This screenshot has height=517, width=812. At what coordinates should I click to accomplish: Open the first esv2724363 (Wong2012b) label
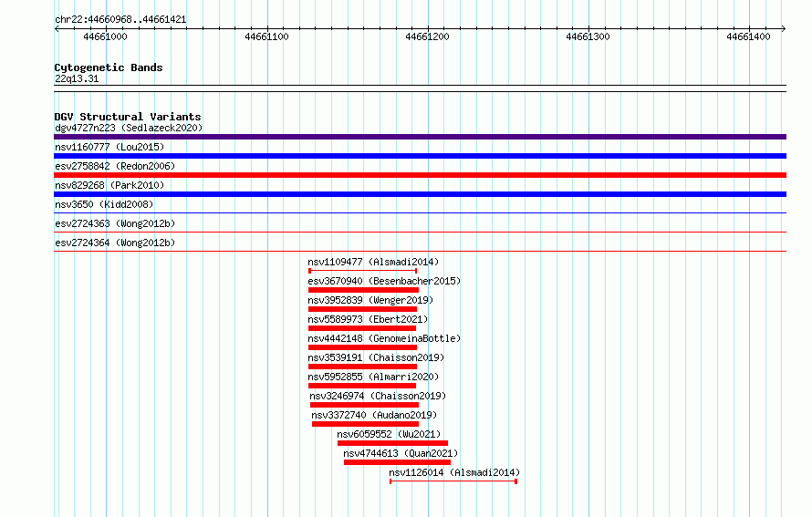pyautogui.click(x=115, y=223)
